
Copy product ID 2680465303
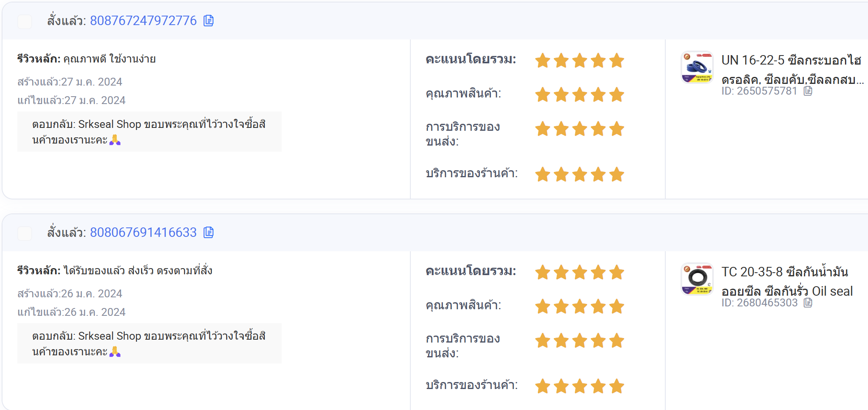808,303
